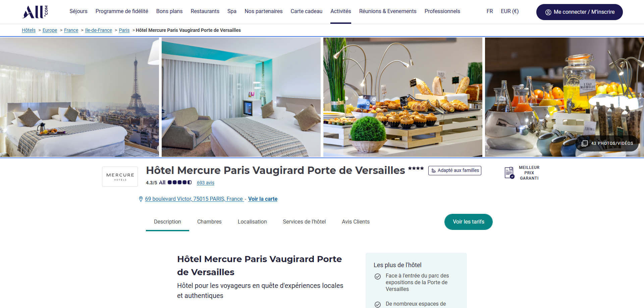Open the Séjours menu
The width and height of the screenshot is (644, 308).
pyautogui.click(x=78, y=11)
